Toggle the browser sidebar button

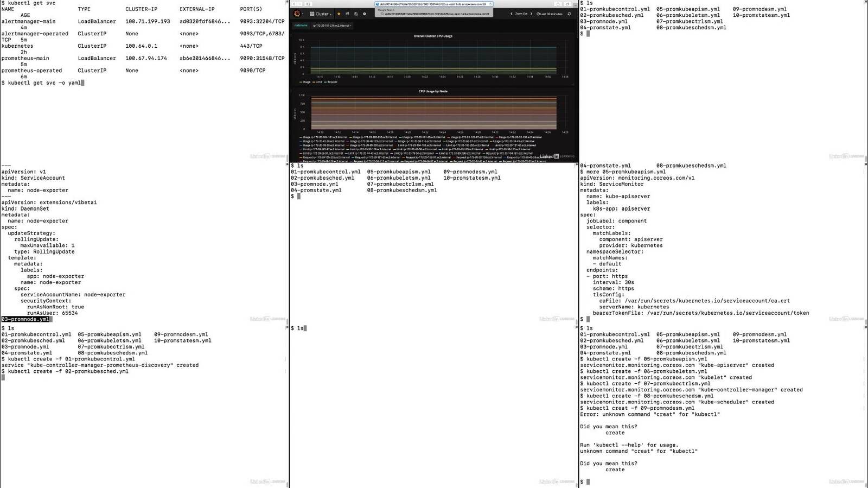pyautogui.click(x=308, y=4)
